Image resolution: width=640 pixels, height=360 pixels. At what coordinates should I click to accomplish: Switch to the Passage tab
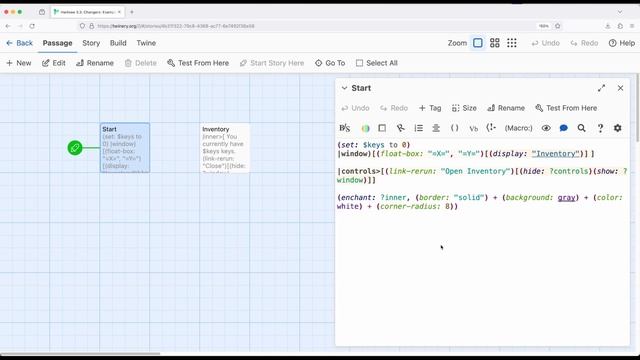click(58, 43)
